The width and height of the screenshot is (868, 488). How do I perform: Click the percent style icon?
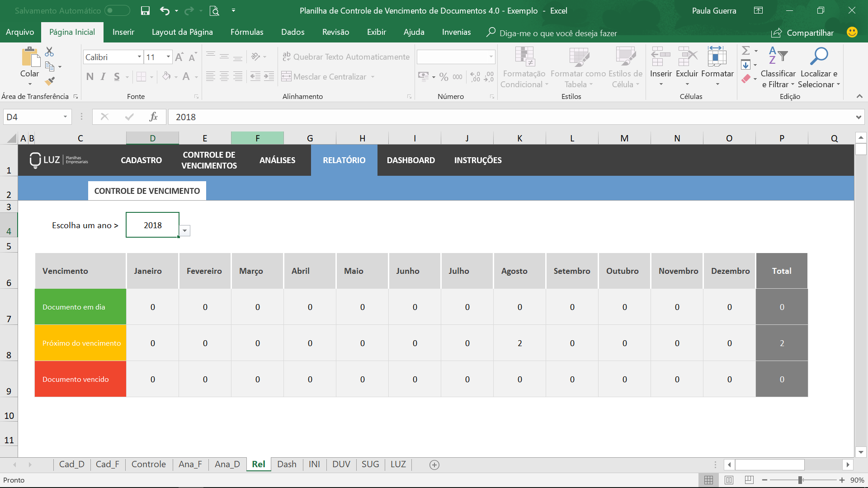click(443, 77)
